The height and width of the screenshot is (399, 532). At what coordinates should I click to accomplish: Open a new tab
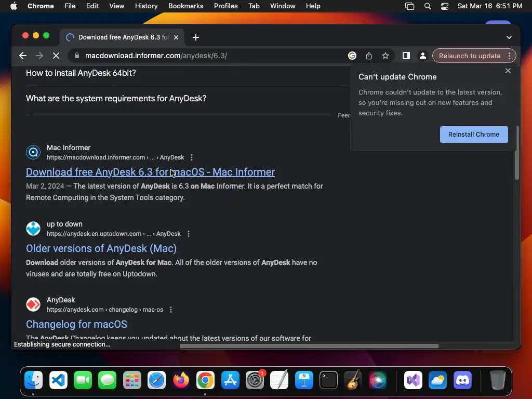tap(196, 37)
